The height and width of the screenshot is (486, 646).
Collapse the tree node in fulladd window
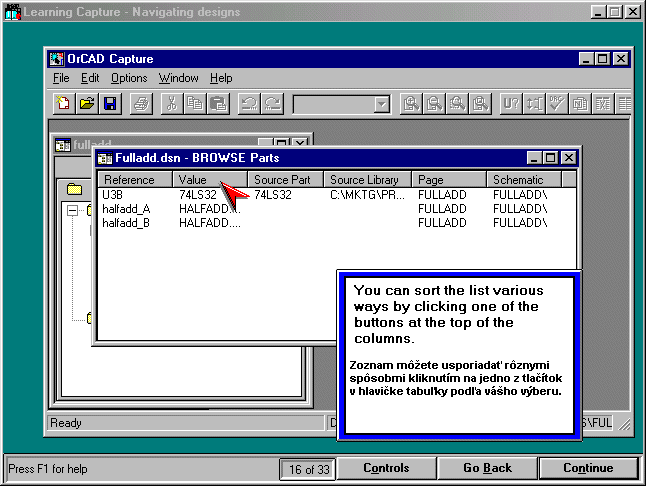72,210
